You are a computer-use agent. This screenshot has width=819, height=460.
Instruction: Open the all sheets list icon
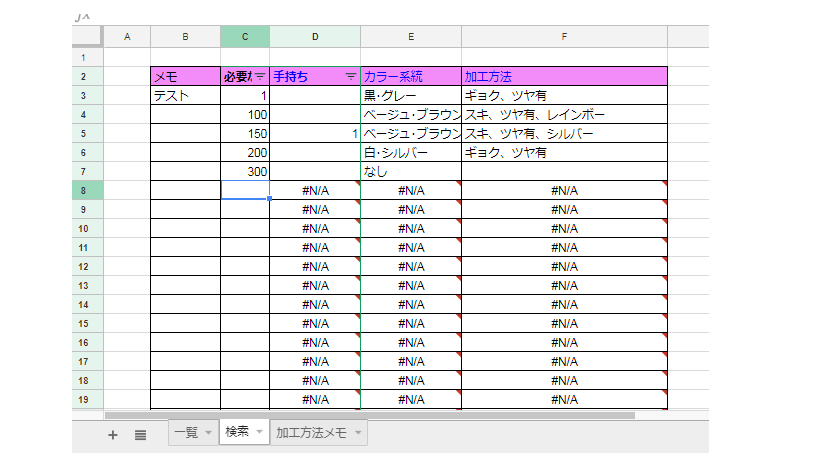140,435
